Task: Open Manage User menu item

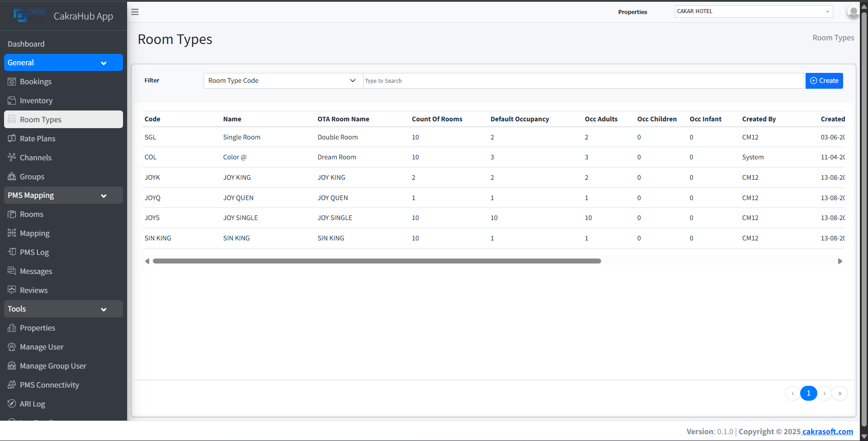Action: tap(42, 347)
